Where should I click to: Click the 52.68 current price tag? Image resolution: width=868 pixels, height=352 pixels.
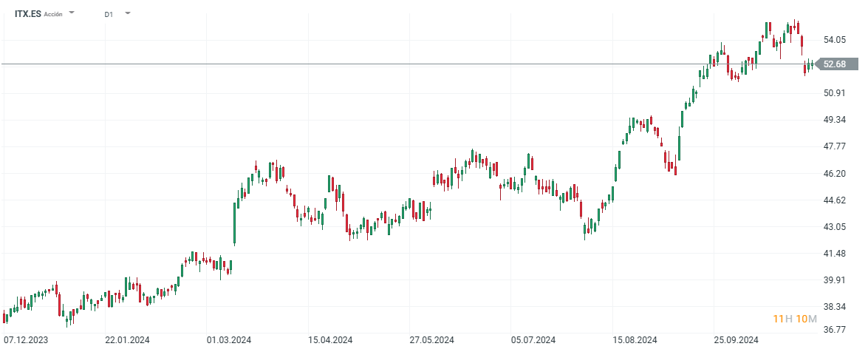click(834, 64)
